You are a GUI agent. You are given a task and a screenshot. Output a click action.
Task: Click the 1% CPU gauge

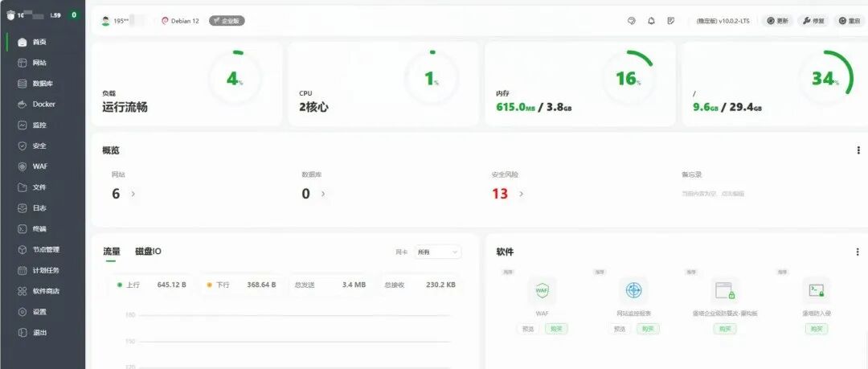(432, 80)
